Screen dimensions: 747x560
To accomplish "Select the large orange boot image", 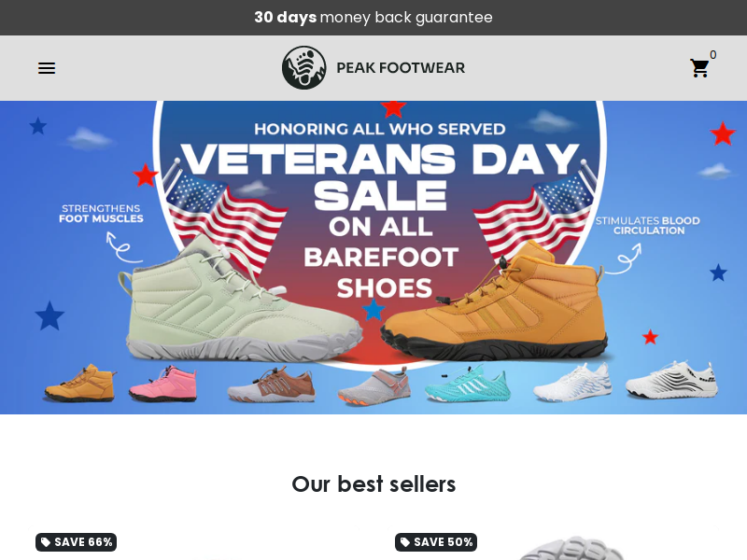I will coord(496,300).
